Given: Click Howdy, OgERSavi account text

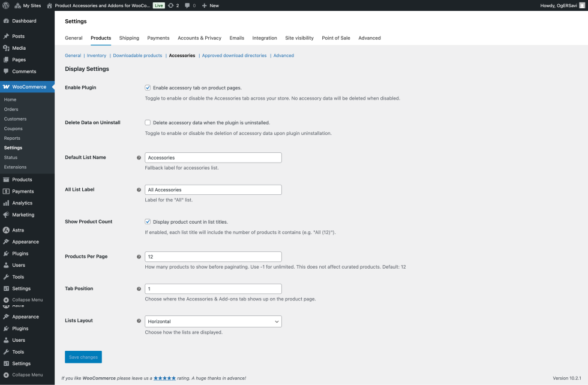Looking at the screenshot, I should [x=559, y=5].
